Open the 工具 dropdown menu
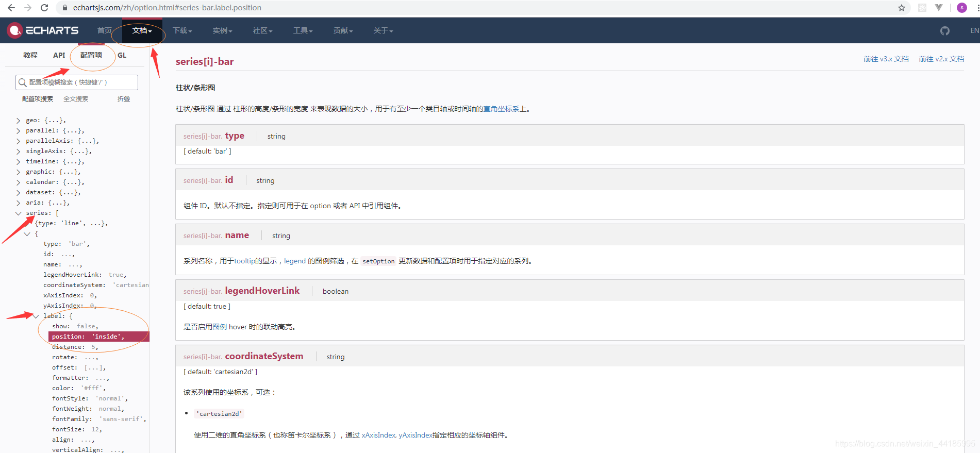 click(303, 30)
